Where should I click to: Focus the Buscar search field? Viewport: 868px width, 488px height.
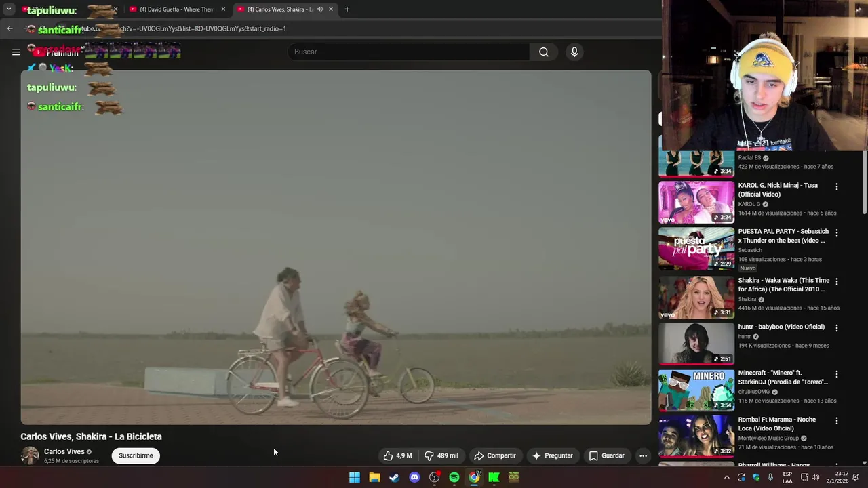(x=408, y=52)
